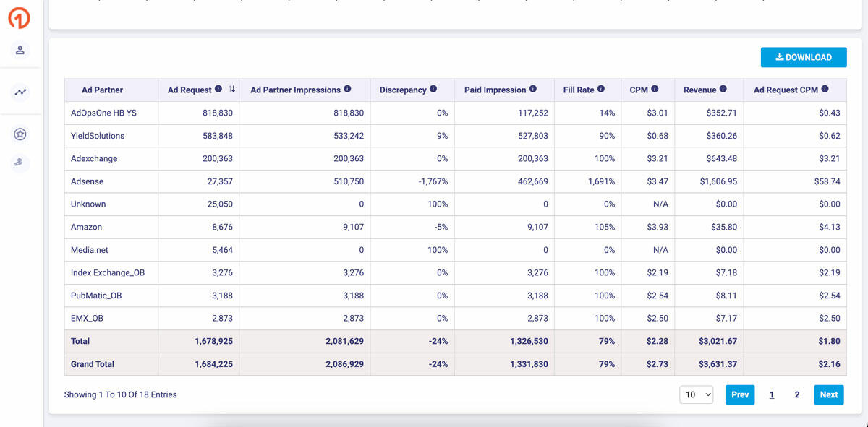868x427 pixels.
Task: Open the analytics line chart sidebar icon
Action: coord(20,92)
